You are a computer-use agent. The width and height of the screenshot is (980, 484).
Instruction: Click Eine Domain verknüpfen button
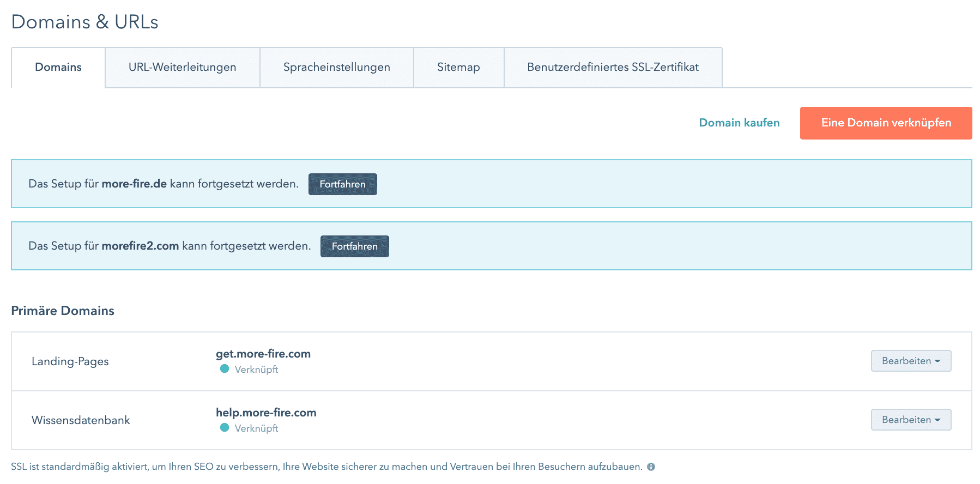(x=886, y=123)
